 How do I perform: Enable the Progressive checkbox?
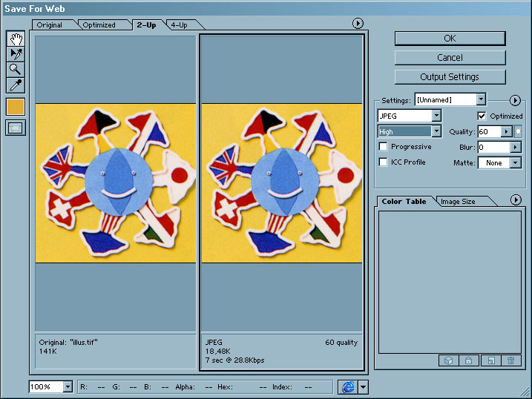point(383,146)
